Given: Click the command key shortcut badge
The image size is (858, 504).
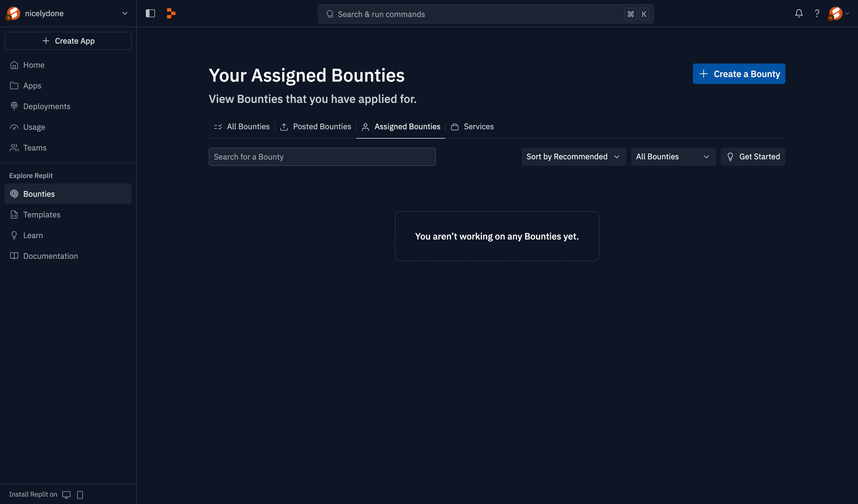Looking at the screenshot, I should 631,14.
